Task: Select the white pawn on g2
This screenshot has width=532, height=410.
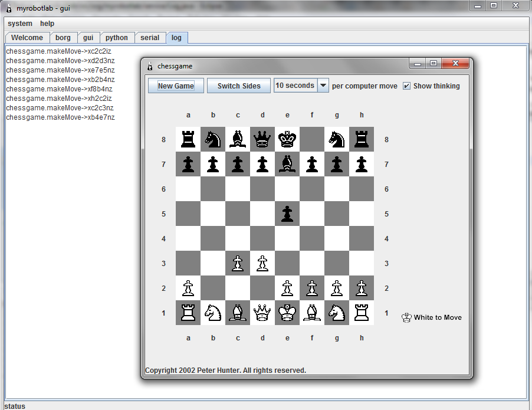Action: tap(337, 288)
